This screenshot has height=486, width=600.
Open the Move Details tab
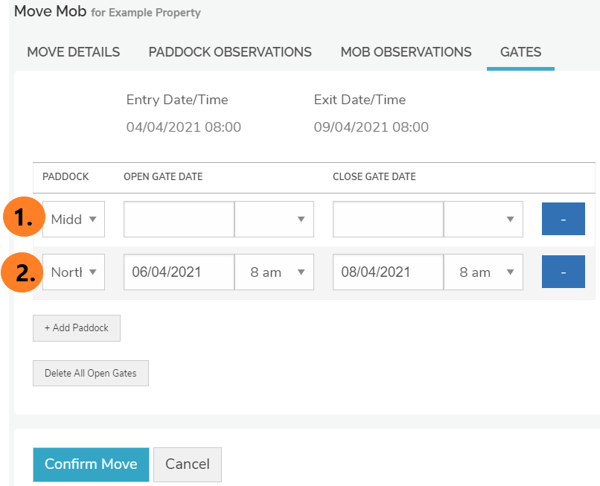[73, 52]
